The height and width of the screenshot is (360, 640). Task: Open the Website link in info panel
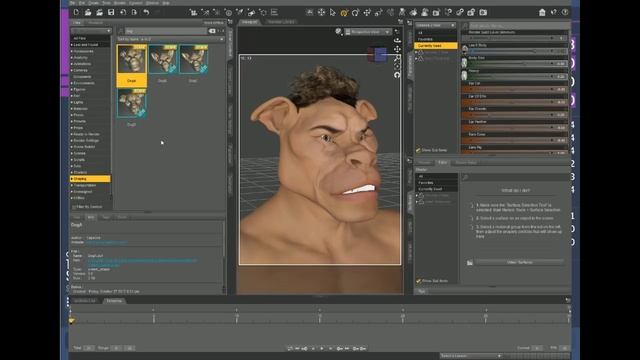[106, 242]
